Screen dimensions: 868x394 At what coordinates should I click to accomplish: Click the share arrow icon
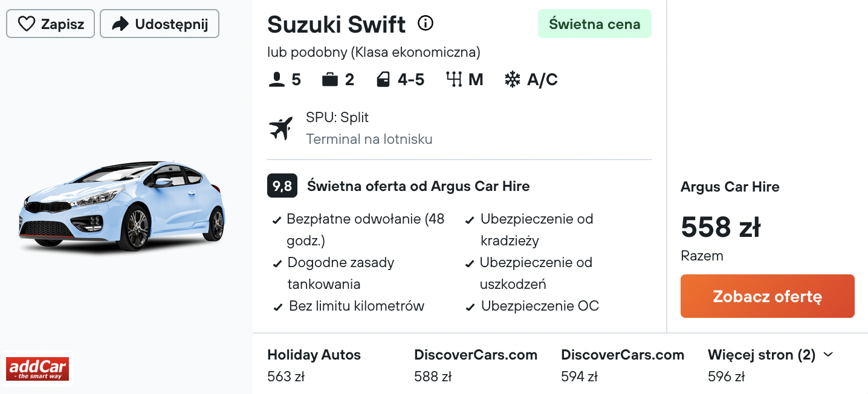pyautogui.click(x=121, y=24)
